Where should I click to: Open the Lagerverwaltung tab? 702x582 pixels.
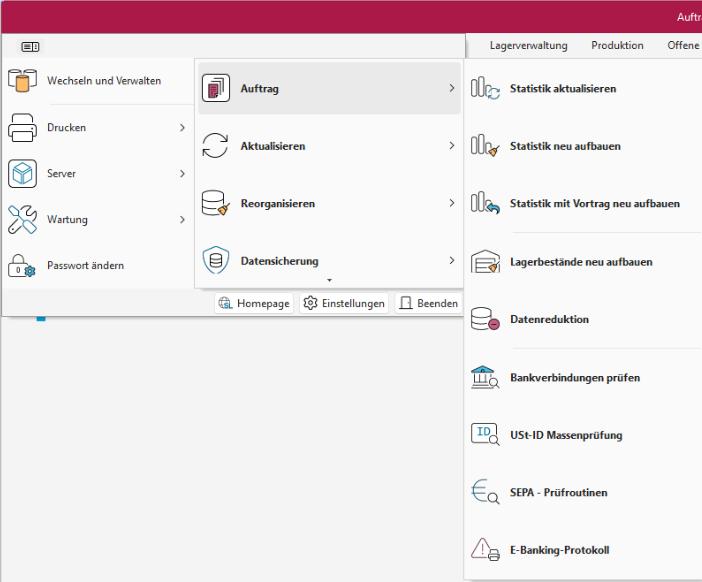pyautogui.click(x=528, y=46)
